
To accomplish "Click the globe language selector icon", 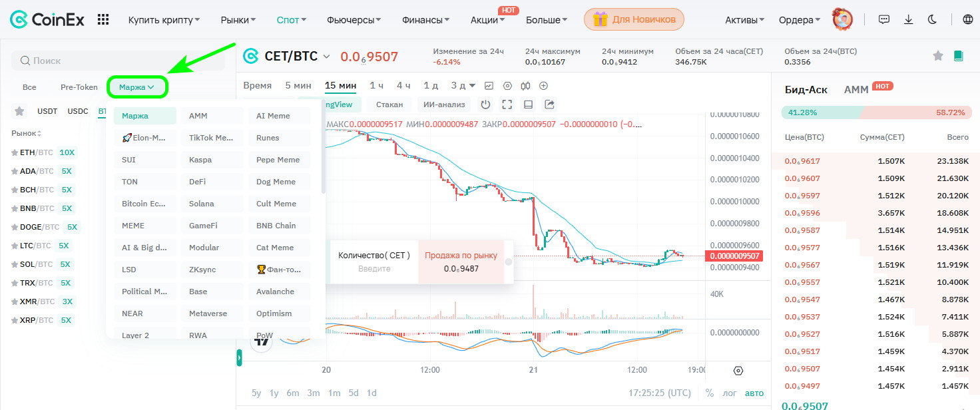I will [x=968, y=20].
